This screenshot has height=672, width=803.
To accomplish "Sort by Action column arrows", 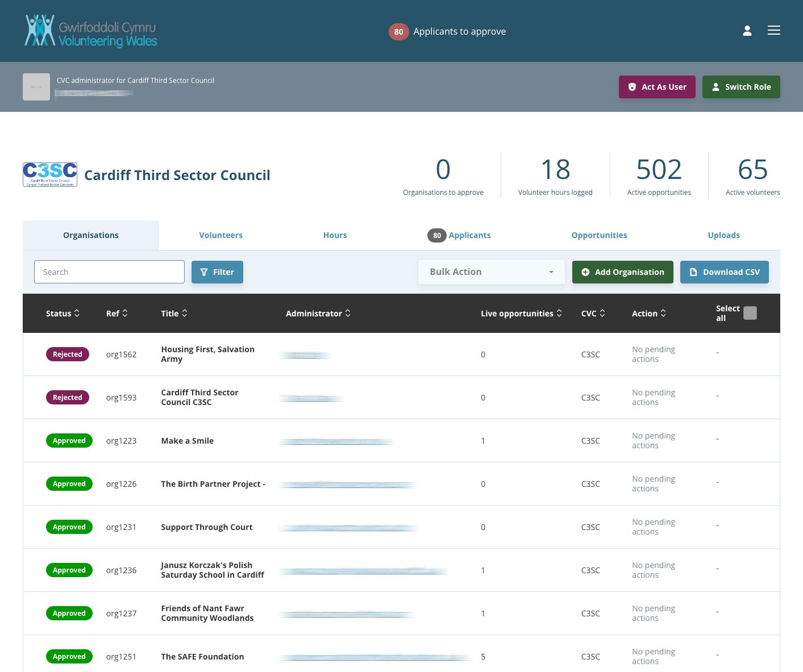I will click(x=663, y=313).
